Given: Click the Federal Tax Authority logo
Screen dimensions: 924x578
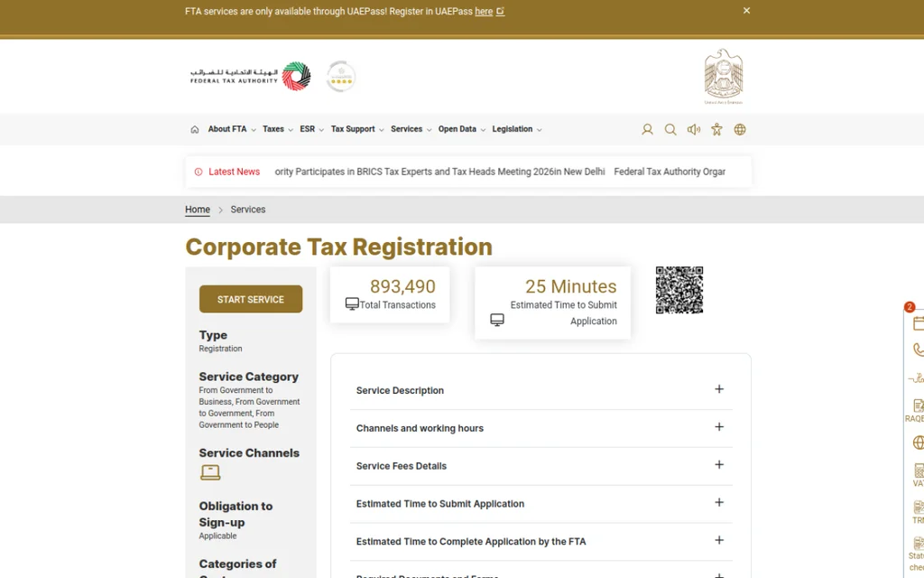Looking at the screenshot, I should pyautogui.click(x=251, y=76).
